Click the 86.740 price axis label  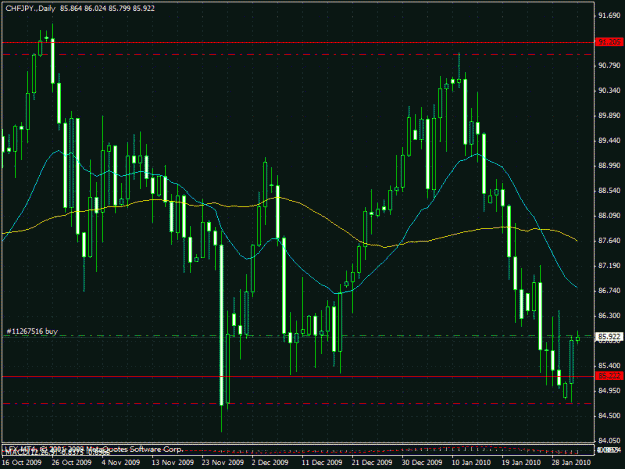(x=609, y=290)
